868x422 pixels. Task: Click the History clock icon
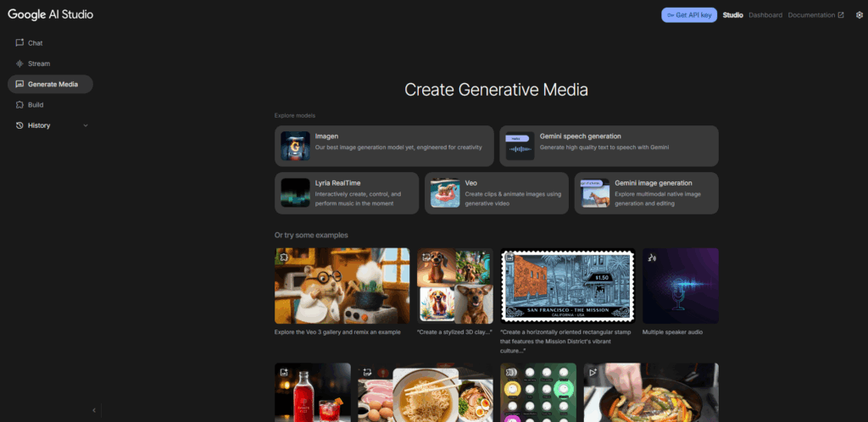[x=20, y=125]
